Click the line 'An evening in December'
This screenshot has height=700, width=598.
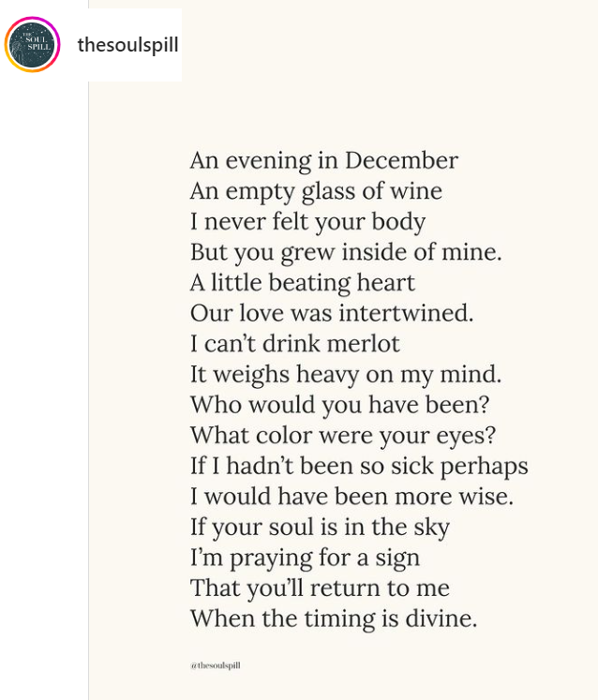323,160
